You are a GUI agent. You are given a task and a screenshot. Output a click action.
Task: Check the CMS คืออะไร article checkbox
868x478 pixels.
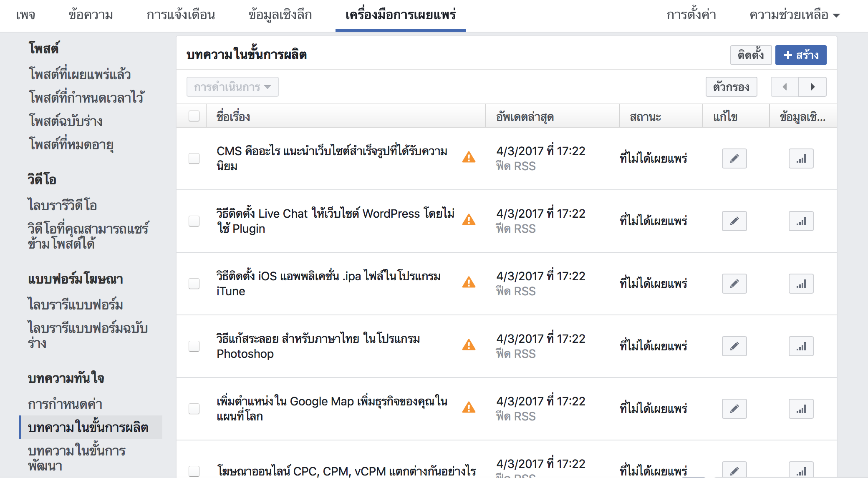point(194,158)
